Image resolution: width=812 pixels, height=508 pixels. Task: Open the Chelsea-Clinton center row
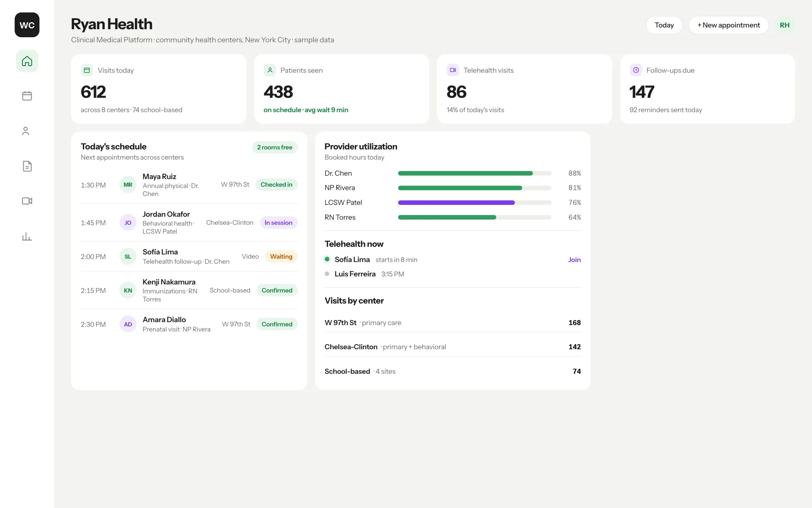click(x=453, y=347)
